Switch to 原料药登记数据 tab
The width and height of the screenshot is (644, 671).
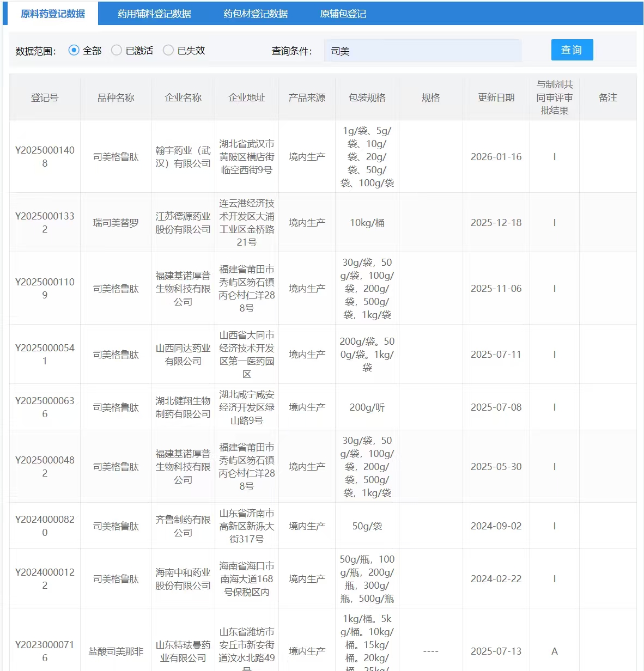(x=53, y=14)
